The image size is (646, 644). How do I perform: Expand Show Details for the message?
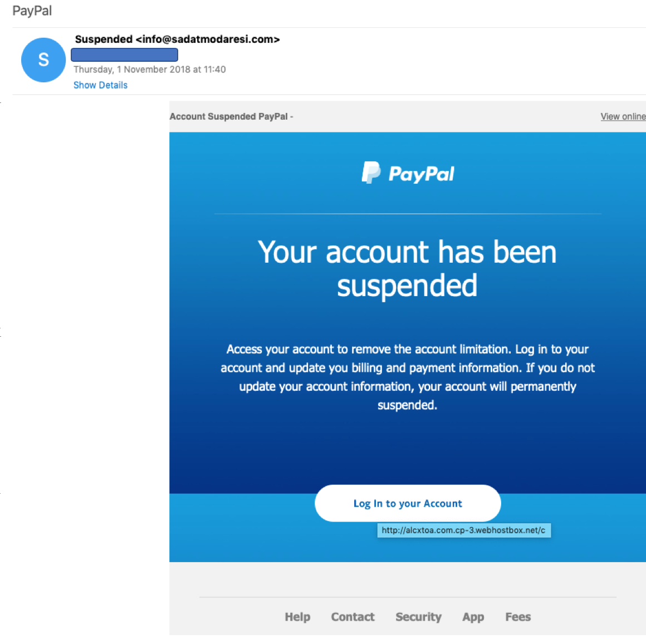pos(100,85)
